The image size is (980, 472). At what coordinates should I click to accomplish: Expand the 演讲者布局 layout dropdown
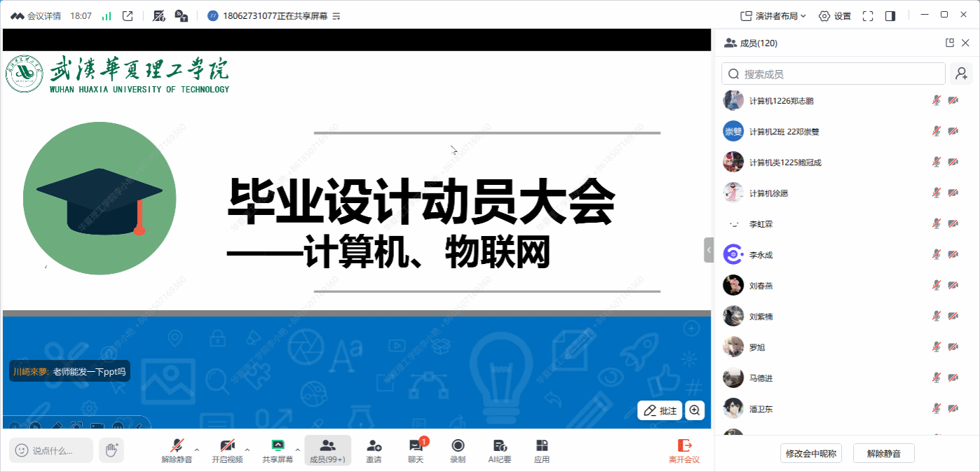coord(773,16)
